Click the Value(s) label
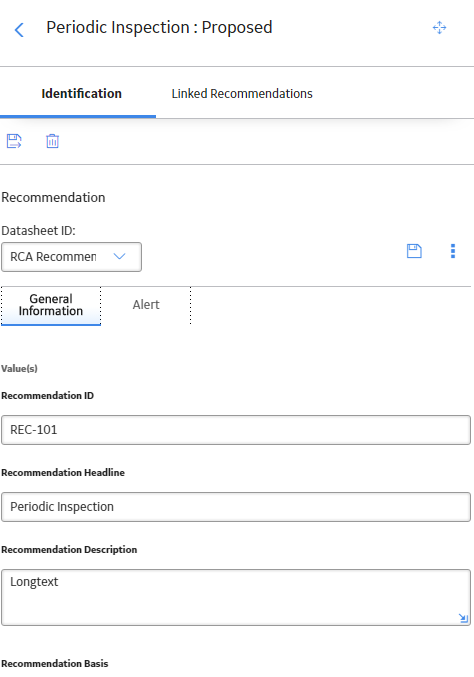 coord(19,369)
